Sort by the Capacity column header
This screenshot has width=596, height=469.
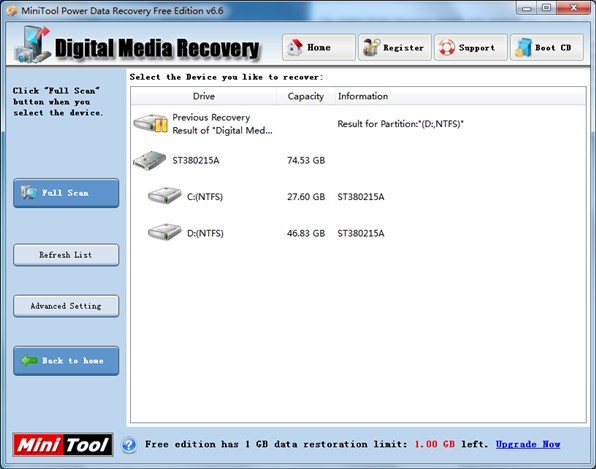point(306,96)
